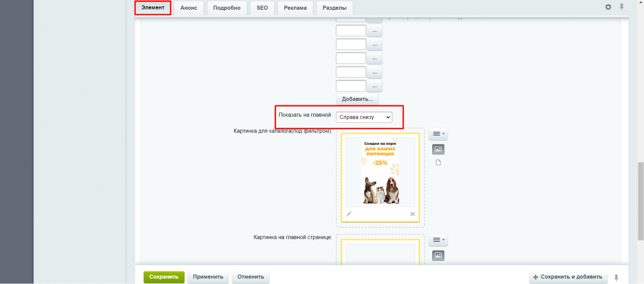Click the text field directly above 'Добавить...'
This screenshot has height=284, width=644.
click(x=351, y=86)
